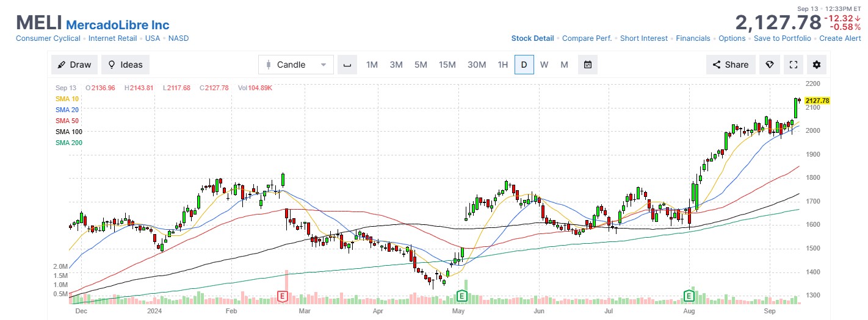Open the Internet Retail industry link
The image size is (868, 320).
113,38
